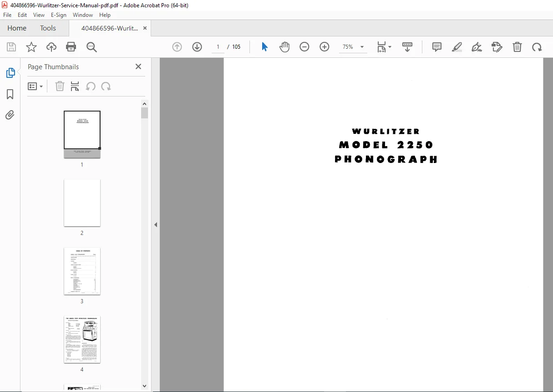Viewport: 553px width, 392px height.
Task: Open the View menu
Action: pyautogui.click(x=39, y=15)
